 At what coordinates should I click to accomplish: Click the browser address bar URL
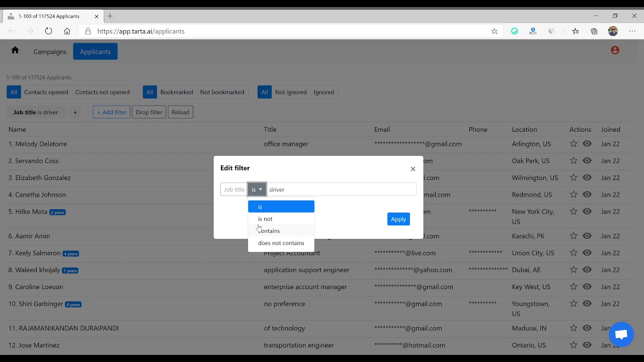pyautogui.click(x=141, y=31)
